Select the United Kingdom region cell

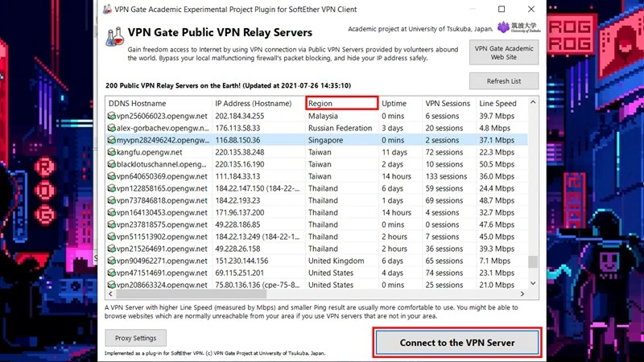(x=336, y=261)
